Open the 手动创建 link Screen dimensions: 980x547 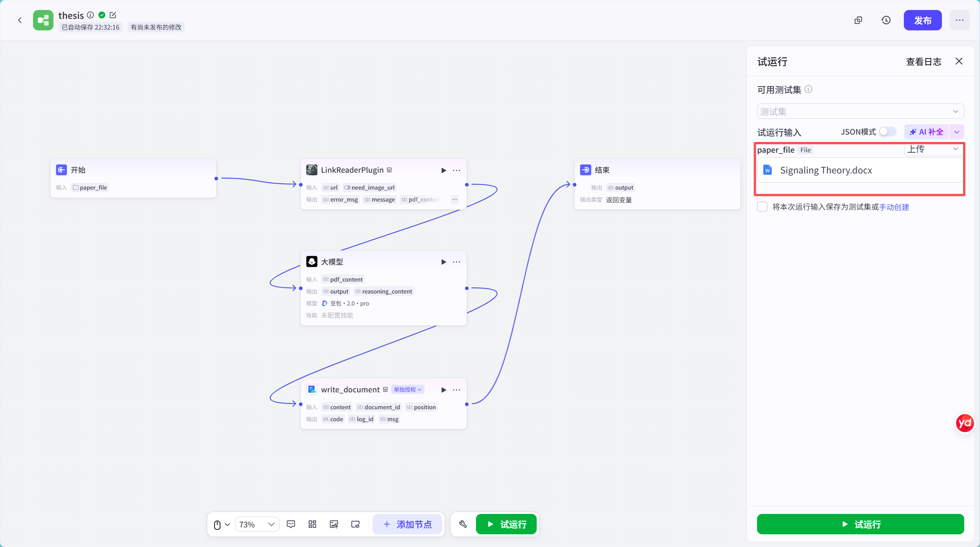coord(894,207)
